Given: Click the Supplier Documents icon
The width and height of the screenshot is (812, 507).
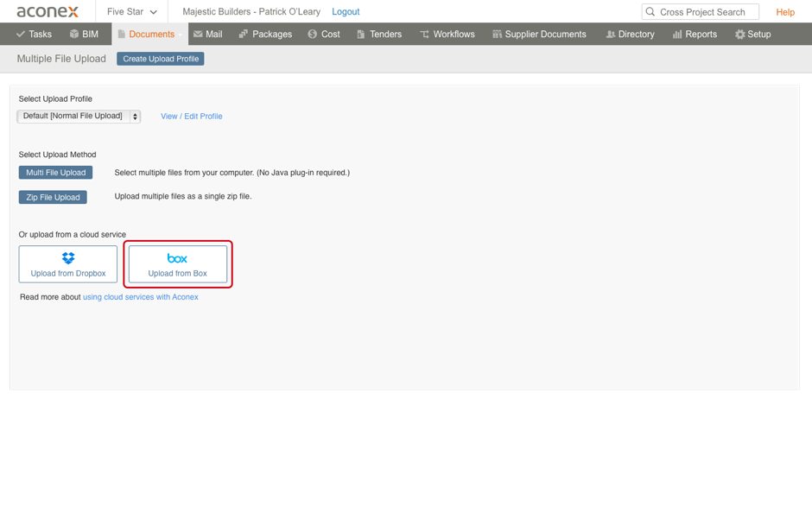Looking at the screenshot, I should pos(498,35).
